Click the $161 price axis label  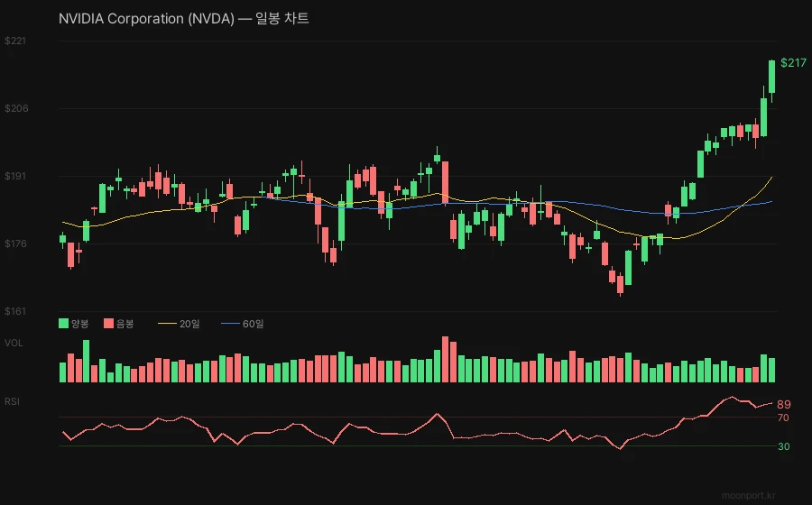click(x=15, y=311)
